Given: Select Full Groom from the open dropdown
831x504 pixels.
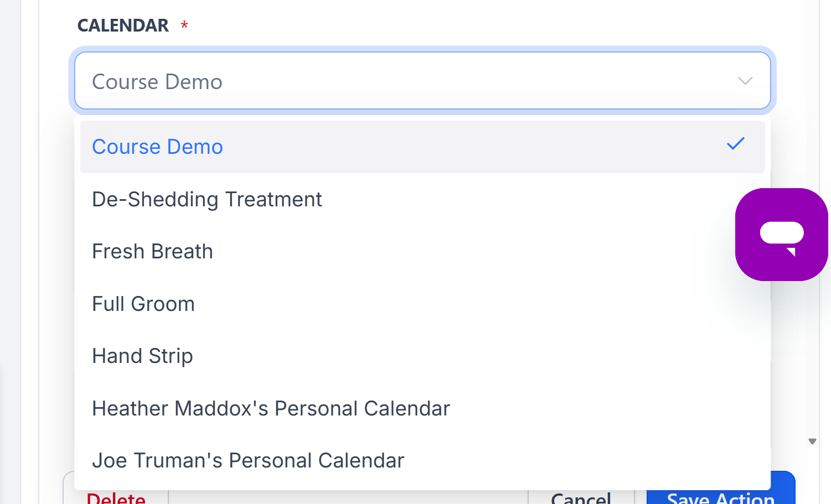Looking at the screenshot, I should (x=143, y=304).
